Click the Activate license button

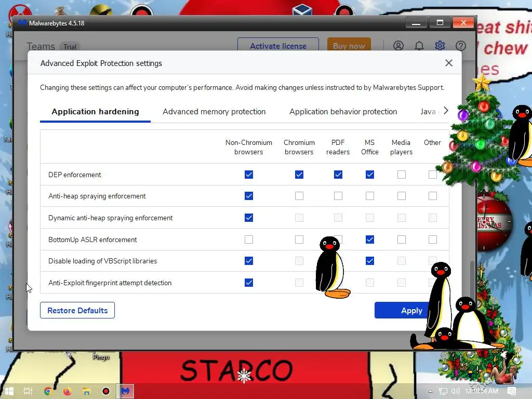[x=278, y=46]
